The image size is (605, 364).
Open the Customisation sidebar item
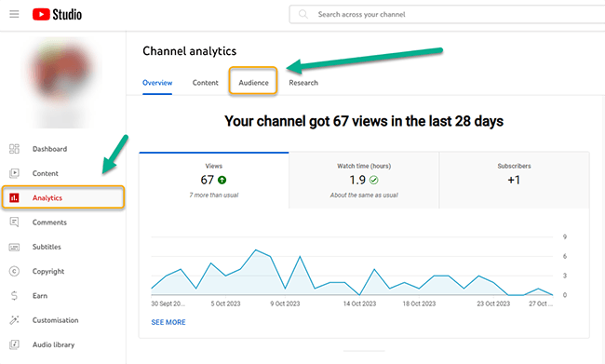coord(63,320)
